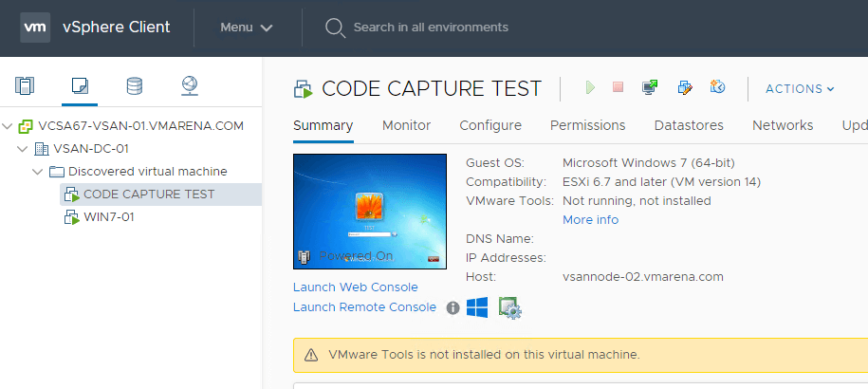Select WIN7-01 in the tree
The width and height of the screenshot is (868, 389).
pyautogui.click(x=108, y=217)
